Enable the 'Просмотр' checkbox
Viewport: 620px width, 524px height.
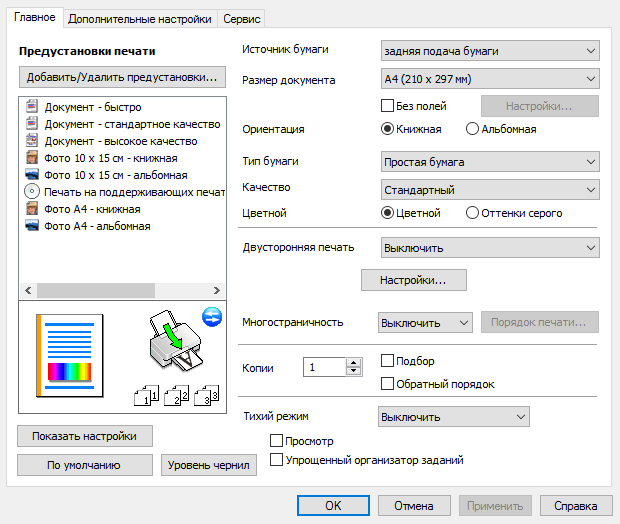pyautogui.click(x=276, y=441)
